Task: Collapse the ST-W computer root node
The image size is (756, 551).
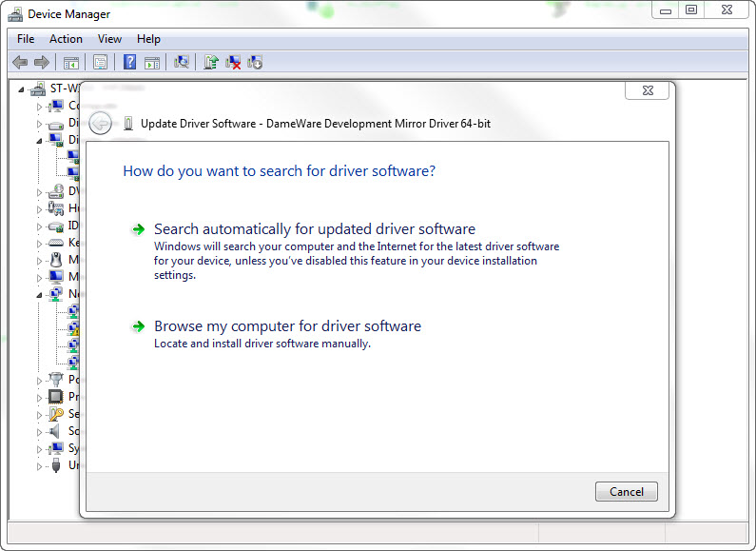Action: click(x=22, y=89)
